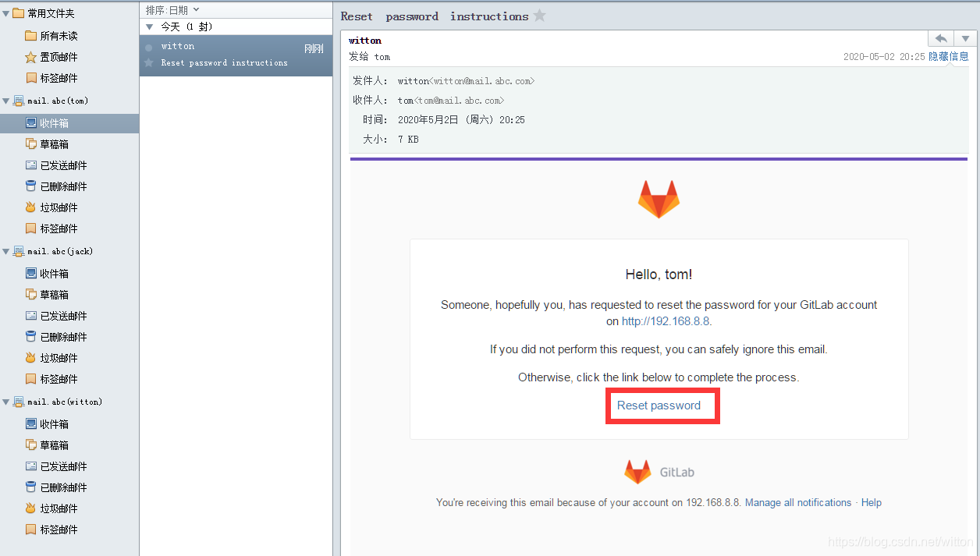This screenshot has width=980, height=556.
Task: Star the witton message in the list
Action: (149, 62)
